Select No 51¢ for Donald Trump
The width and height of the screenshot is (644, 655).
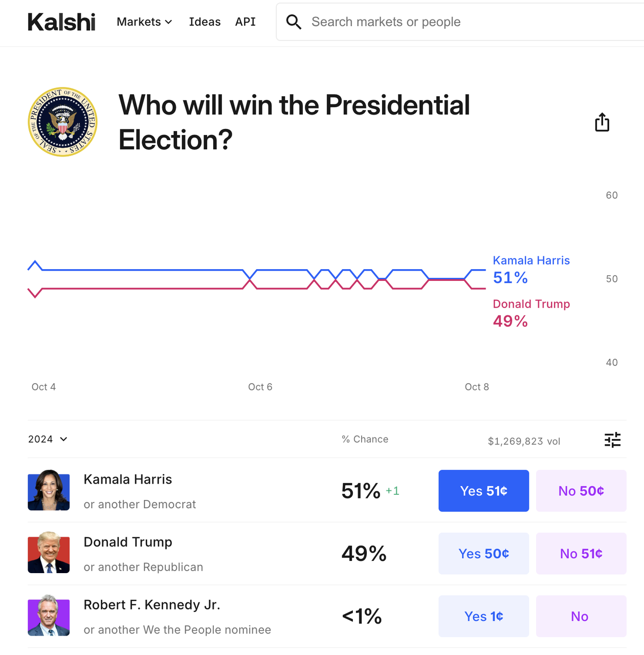click(x=581, y=554)
